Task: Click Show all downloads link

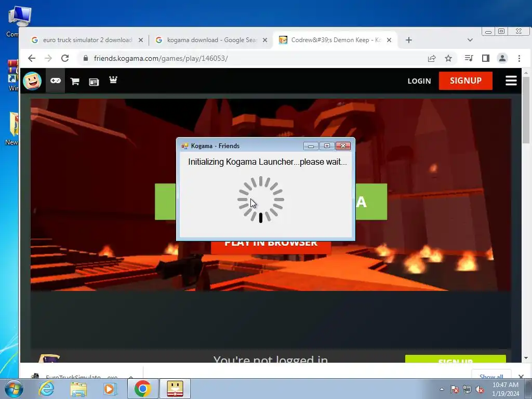Action: pyautogui.click(x=491, y=376)
